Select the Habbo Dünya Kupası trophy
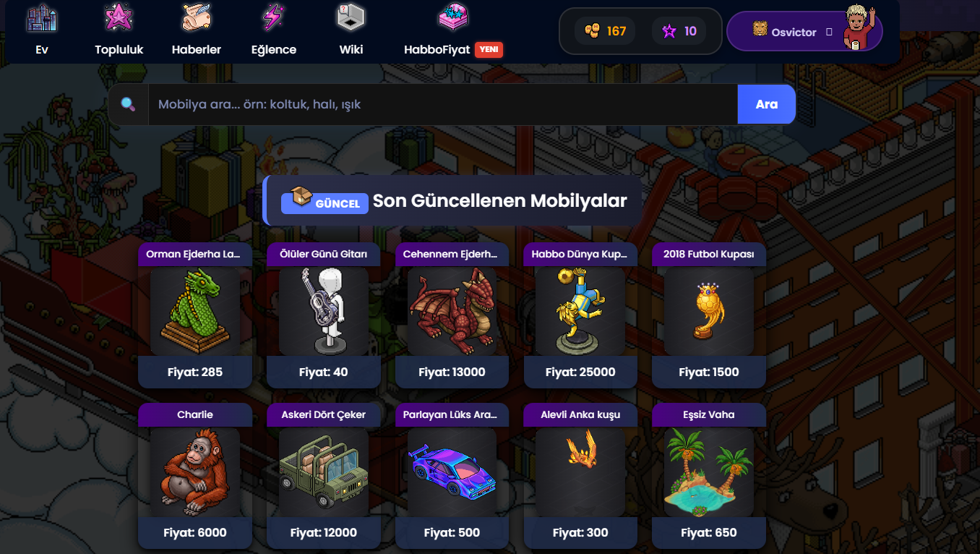The width and height of the screenshot is (980, 554). pos(580,311)
